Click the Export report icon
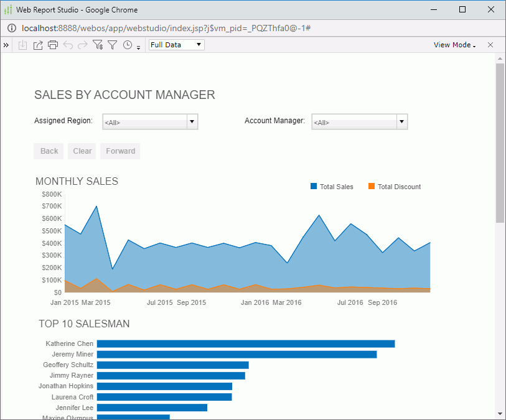506x420 pixels. tap(37, 45)
